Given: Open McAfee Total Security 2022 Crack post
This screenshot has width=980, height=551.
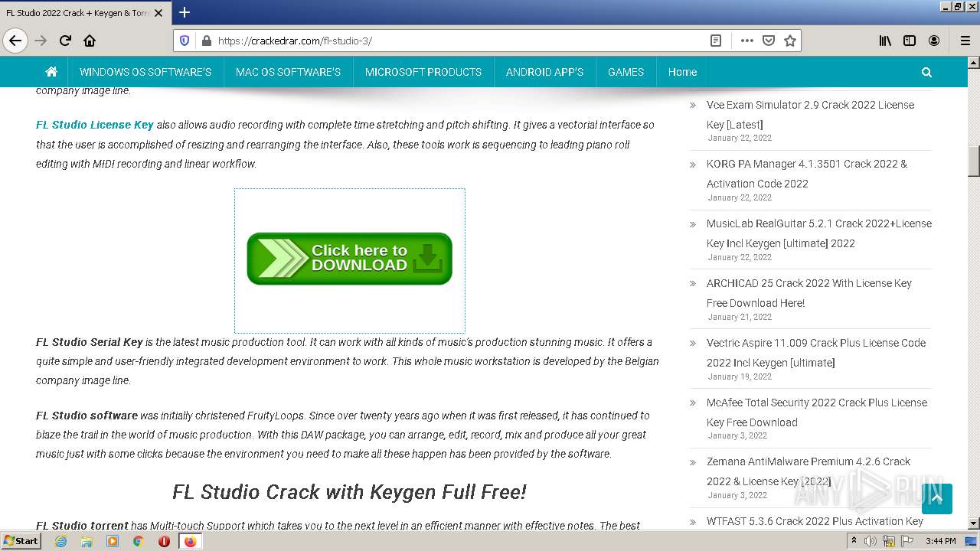Looking at the screenshot, I should (817, 412).
